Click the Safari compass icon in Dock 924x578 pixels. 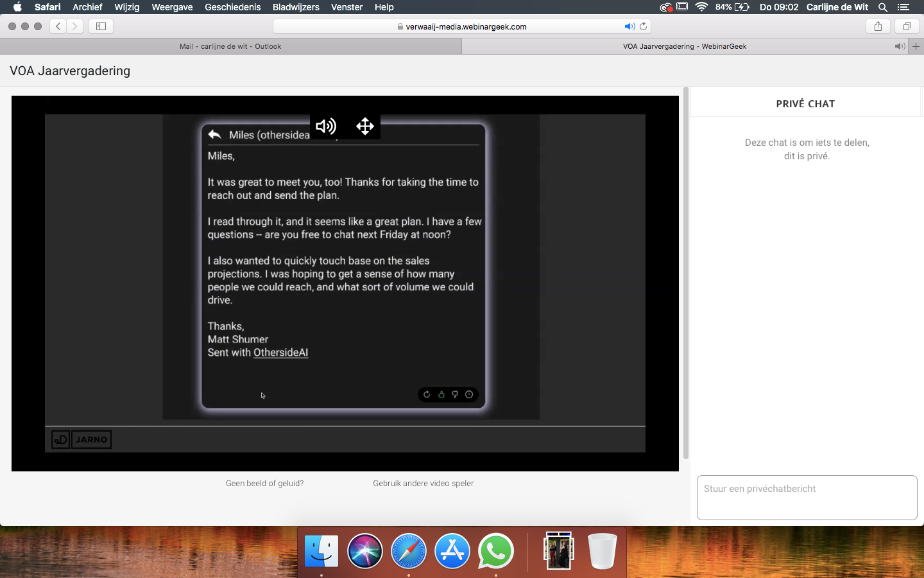coord(409,551)
